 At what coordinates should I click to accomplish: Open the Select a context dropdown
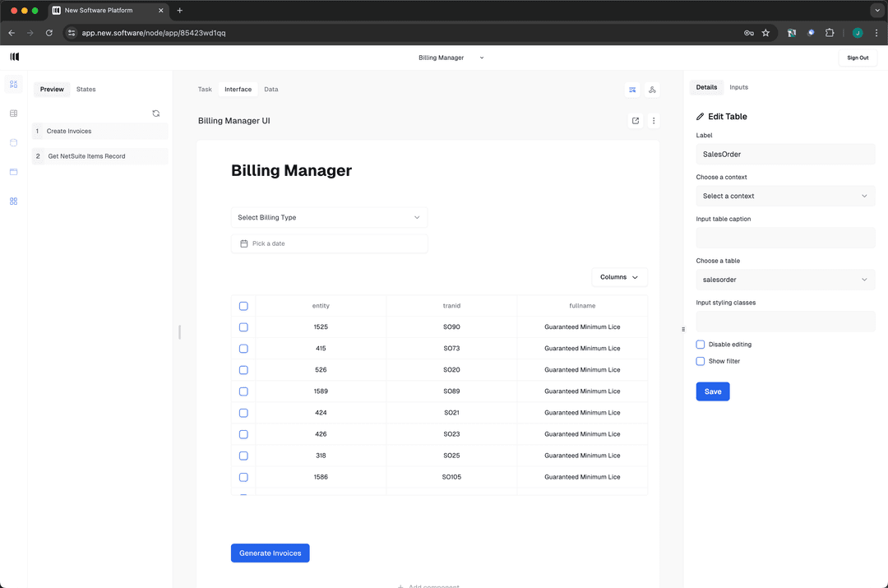(785, 196)
